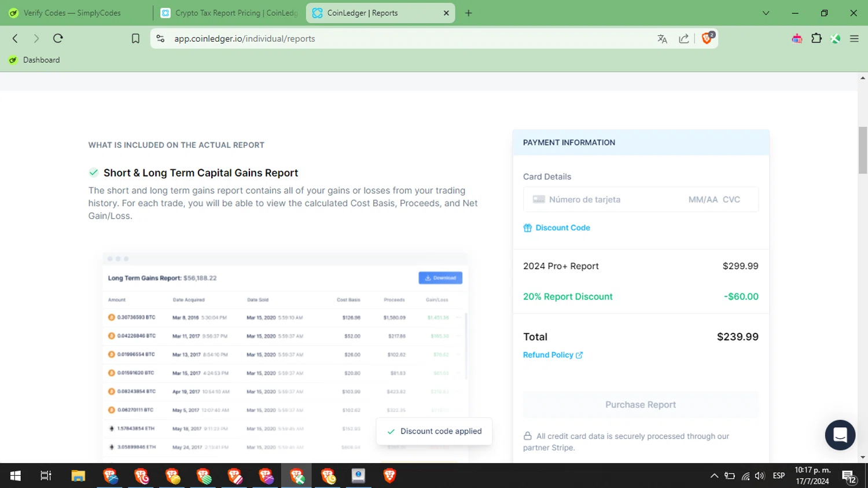Click the 2024 Pro+ Report label
Image resolution: width=868 pixels, height=488 pixels.
click(561, 266)
